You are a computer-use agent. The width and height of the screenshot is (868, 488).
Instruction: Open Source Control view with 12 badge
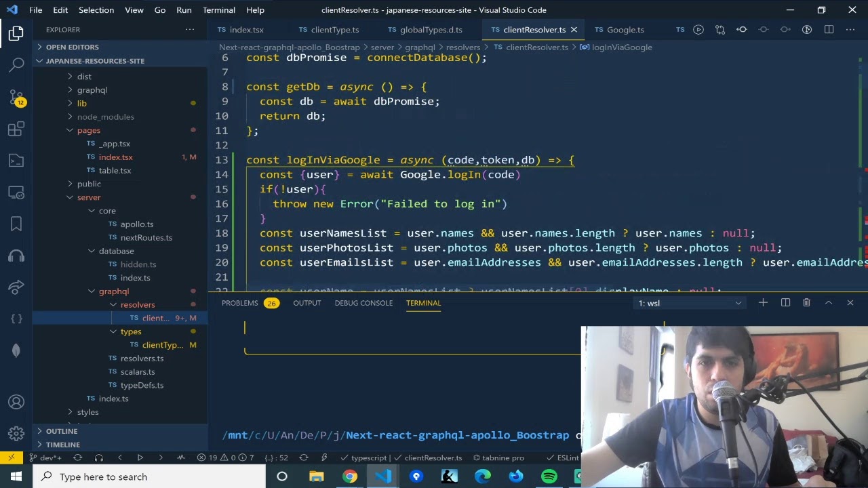(x=16, y=97)
